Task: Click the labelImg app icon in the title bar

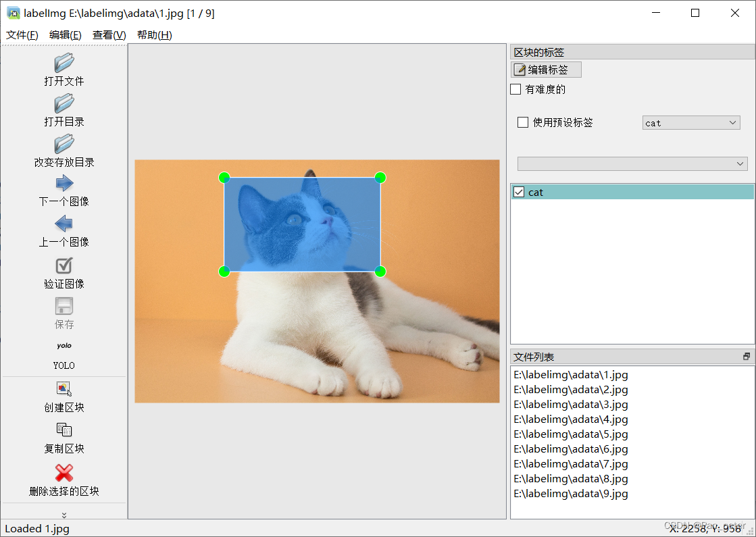Action: (13, 13)
